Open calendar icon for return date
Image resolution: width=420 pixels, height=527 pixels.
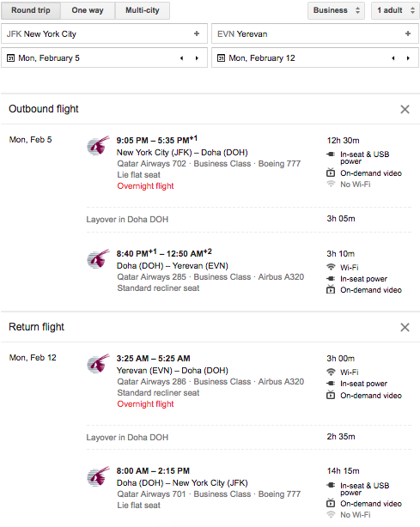pos(221,58)
